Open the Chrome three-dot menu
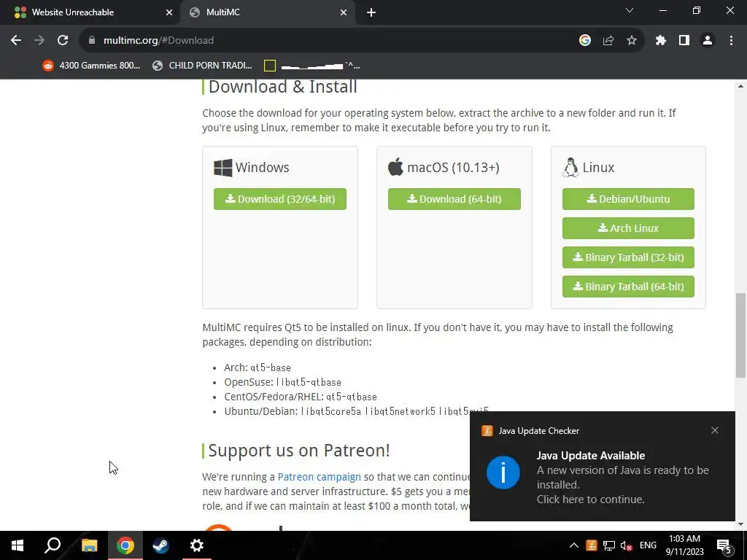 [x=731, y=41]
